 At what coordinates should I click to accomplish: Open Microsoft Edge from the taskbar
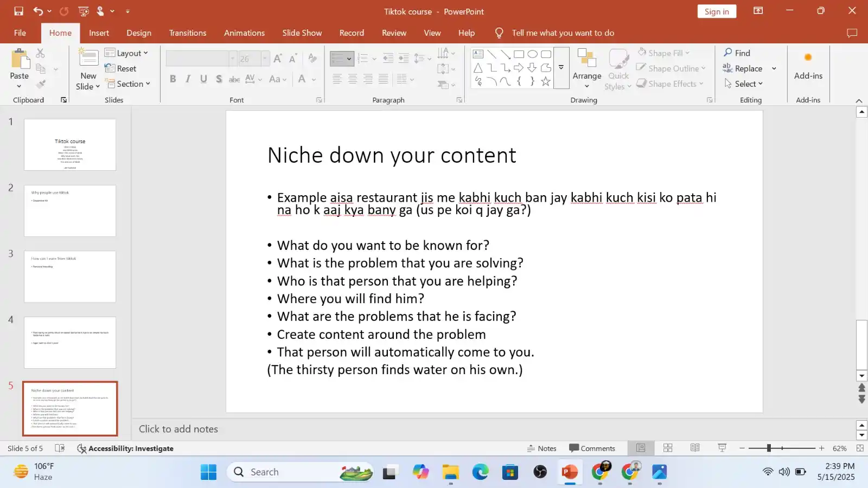[480, 472]
